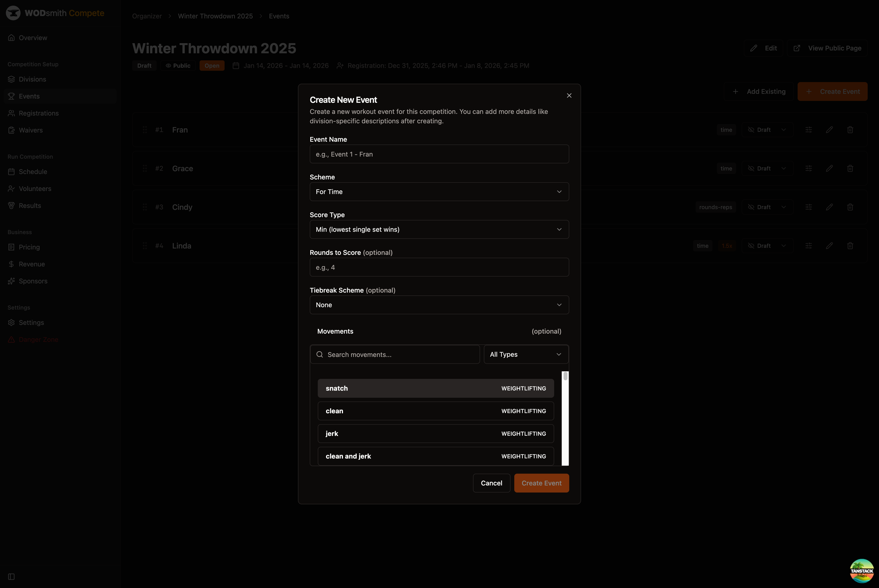Click the drag handle for Fran
This screenshot has height=588, width=879.
145,130
